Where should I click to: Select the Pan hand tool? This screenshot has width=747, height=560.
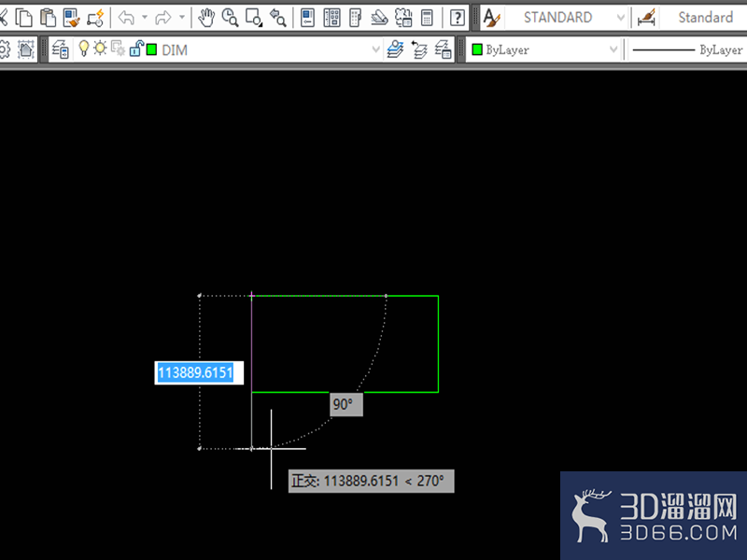pyautogui.click(x=206, y=18)
